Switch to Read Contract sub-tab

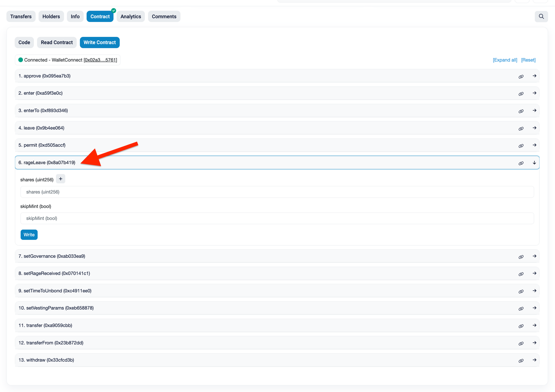pos(57,42)
